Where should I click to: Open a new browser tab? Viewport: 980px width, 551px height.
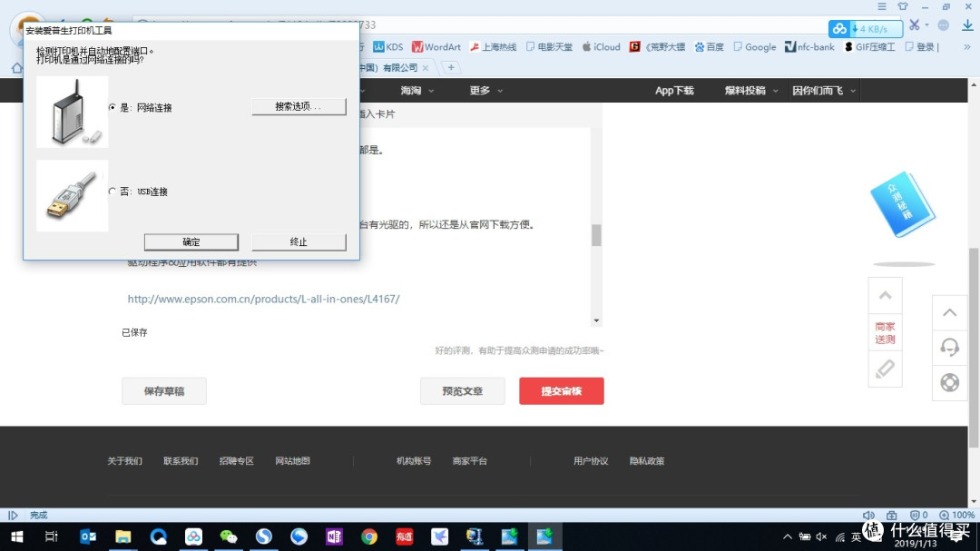point(451,67)
